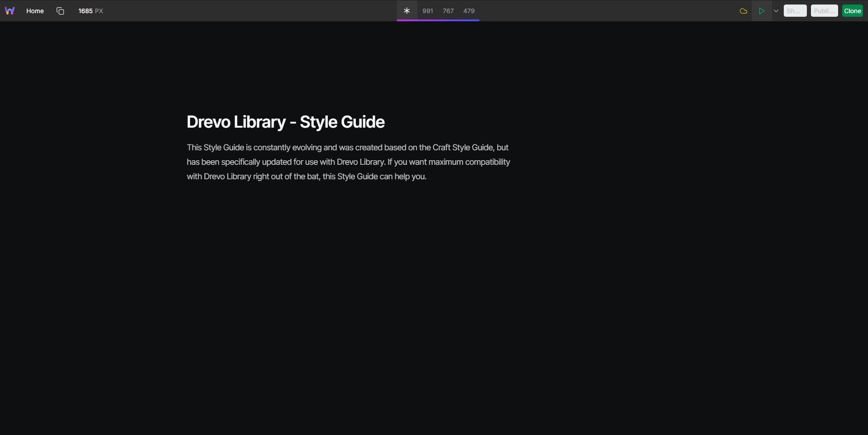The width and height of the screenshot is (868, 435).
Task: Toggle preview mode with the green play icon
Action: pyautogui.click(x=762, y=11)
